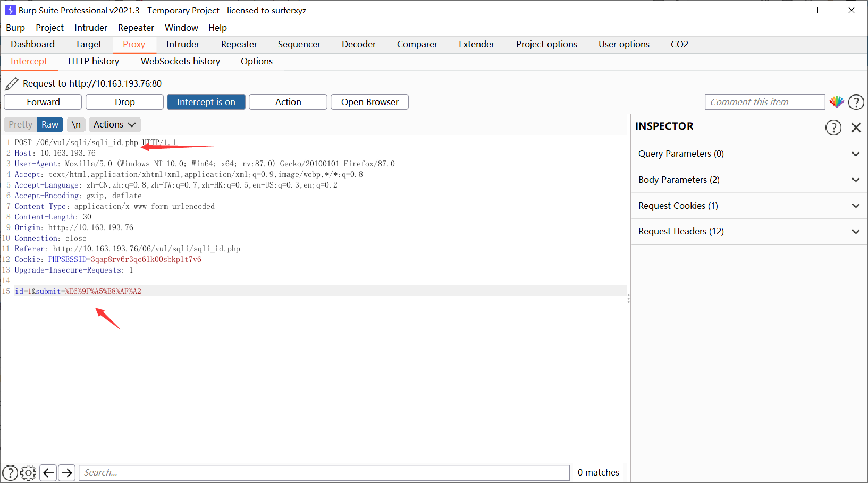The width and height of the screenshot is (868, 483).
Task: Open the HTTP history sub-tab
Action: [x=94, y=61]
